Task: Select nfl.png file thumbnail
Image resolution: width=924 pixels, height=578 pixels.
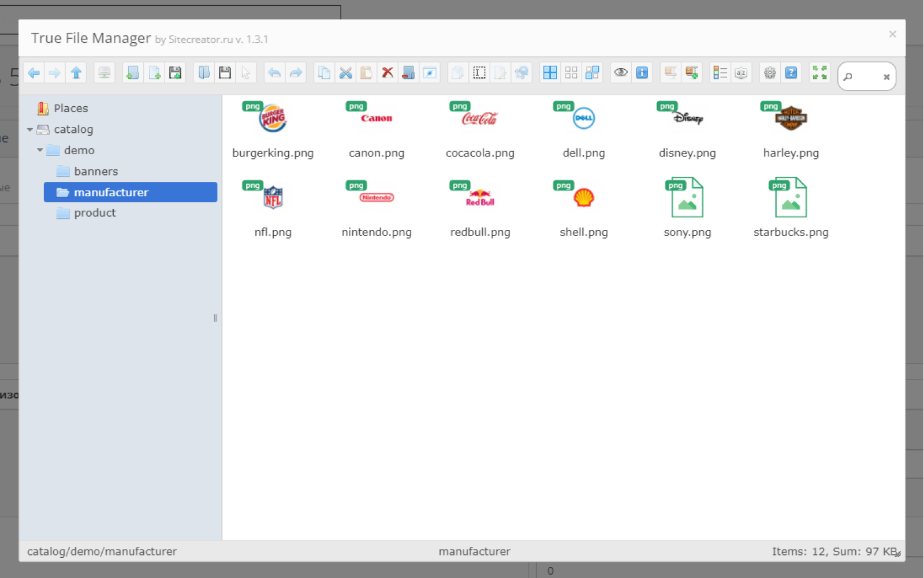Action: point(273,198)
